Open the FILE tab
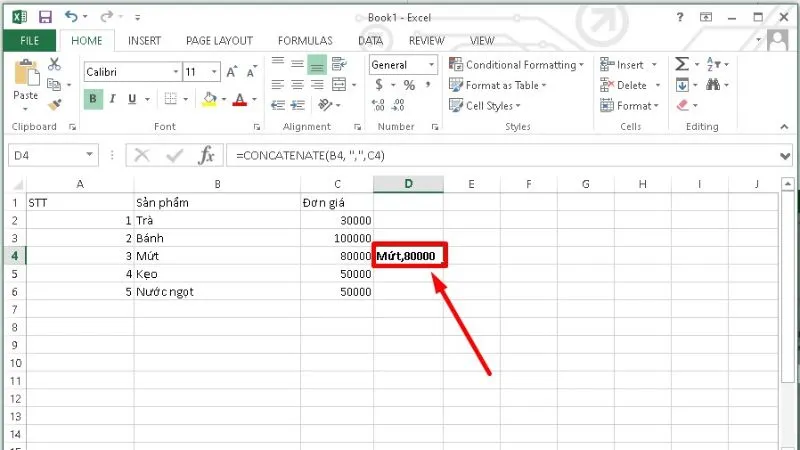Image resolution: width=800 pixels, height=450 pixels. 30,41
